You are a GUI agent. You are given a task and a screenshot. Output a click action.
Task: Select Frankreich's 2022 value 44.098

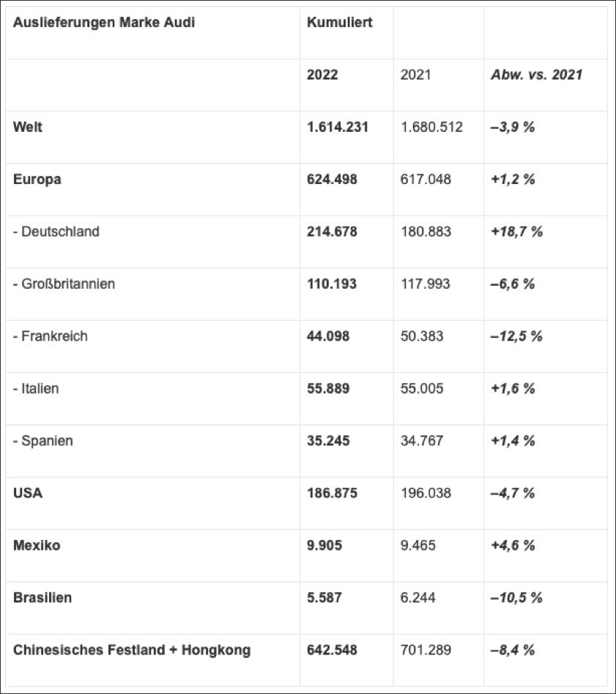pos(328,336)
